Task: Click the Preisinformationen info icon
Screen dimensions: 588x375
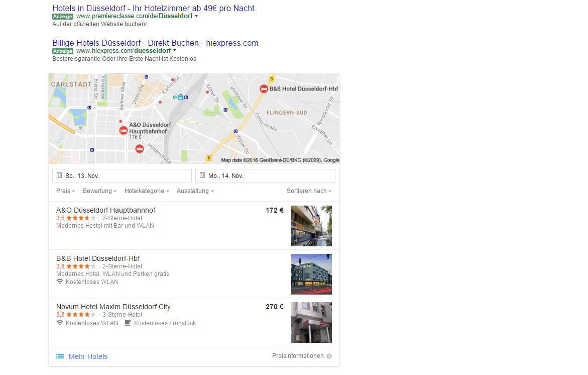Action: (x=329, y=356)
